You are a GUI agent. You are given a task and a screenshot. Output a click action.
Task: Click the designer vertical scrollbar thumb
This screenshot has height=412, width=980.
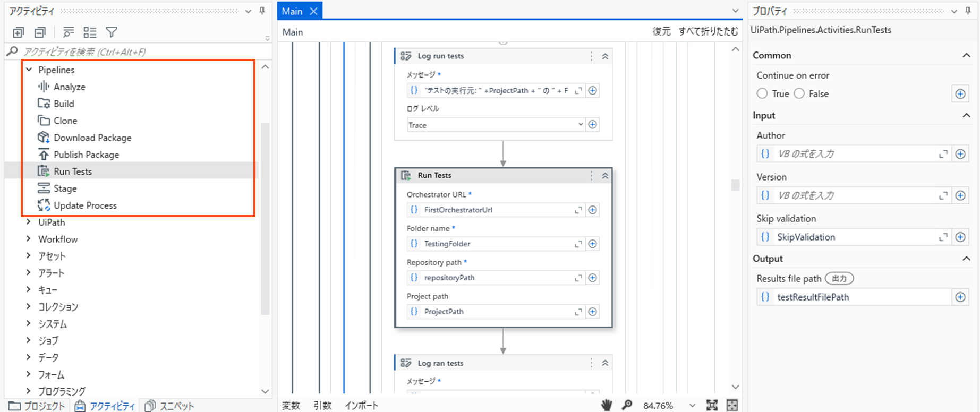(x=736, y=185)
